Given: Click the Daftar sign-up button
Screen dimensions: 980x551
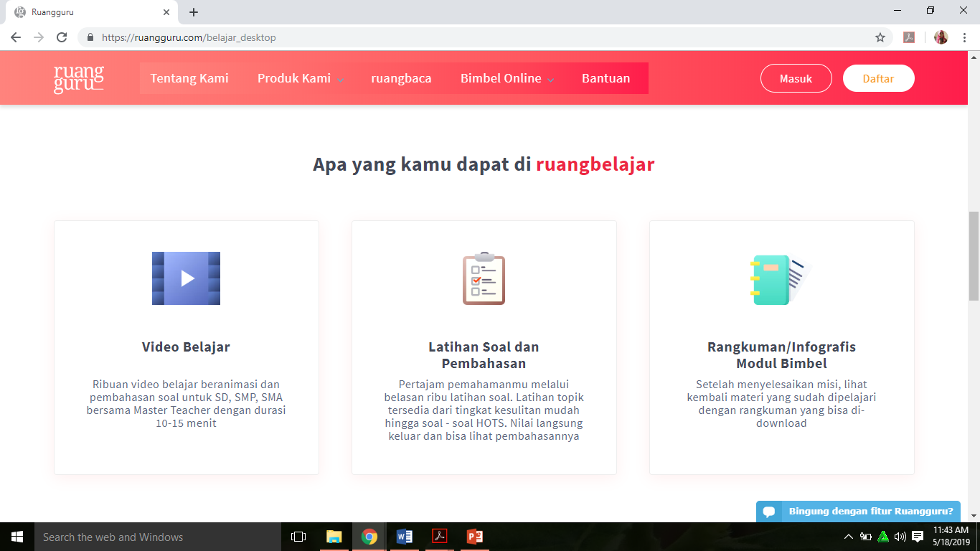Looking at the screenshot, I should click(879, 78).
